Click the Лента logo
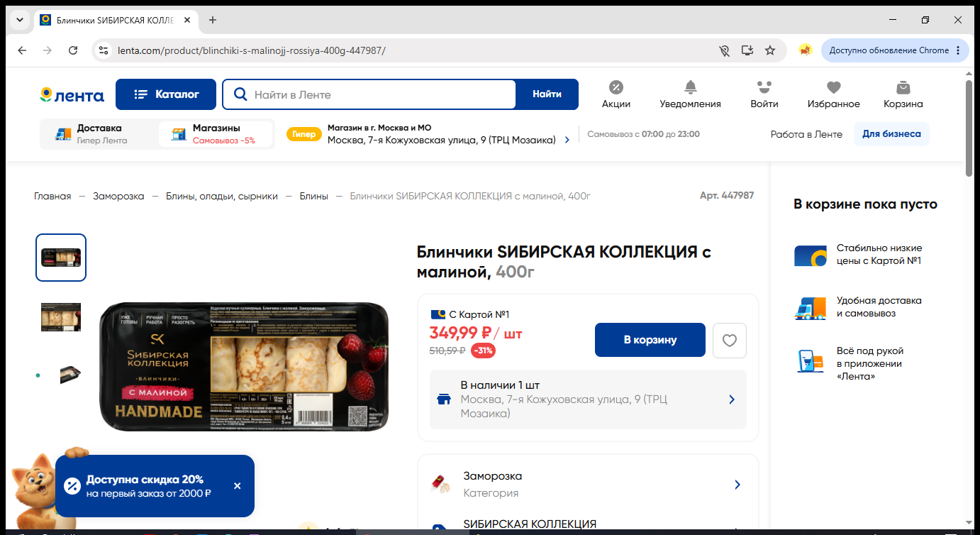The width and height of the screenshot is (980, 535). [72, 95]
